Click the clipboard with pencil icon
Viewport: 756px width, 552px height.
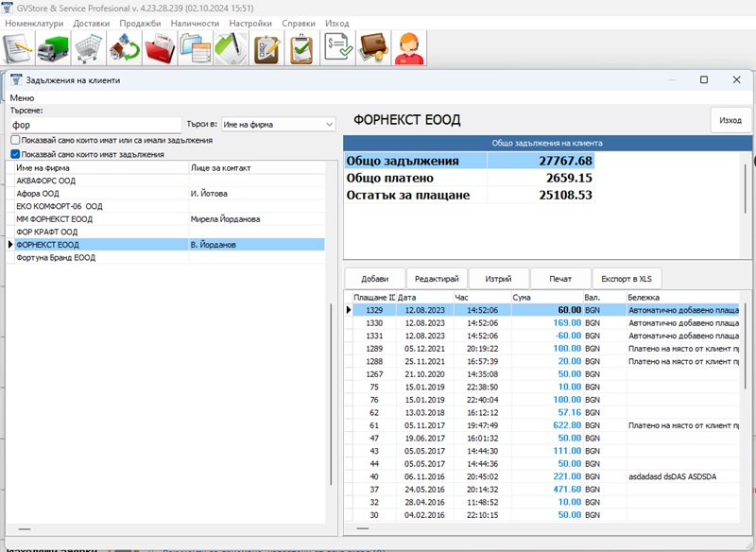[x=266, y=48]
